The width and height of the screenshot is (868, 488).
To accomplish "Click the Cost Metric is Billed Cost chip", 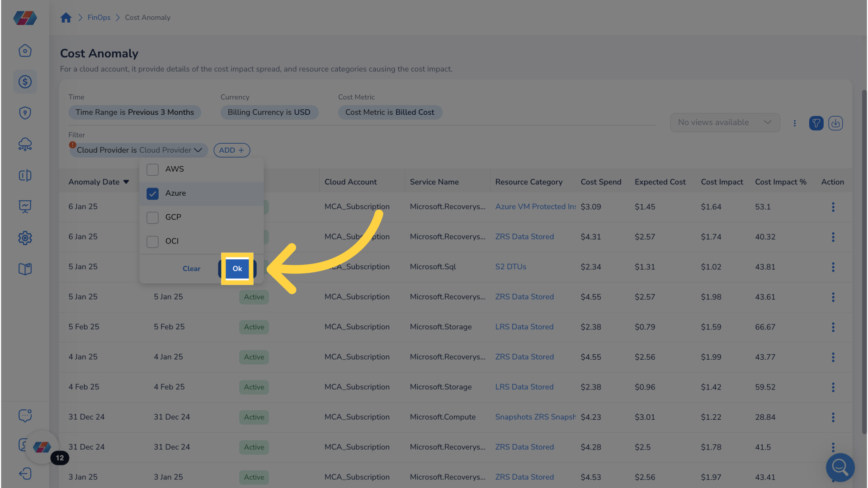I will (390, 112).
